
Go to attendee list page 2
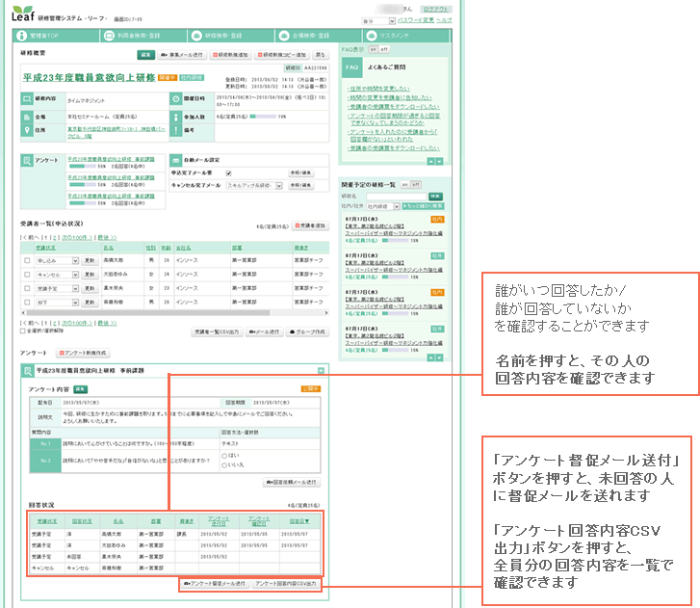(x=55, y=238)
